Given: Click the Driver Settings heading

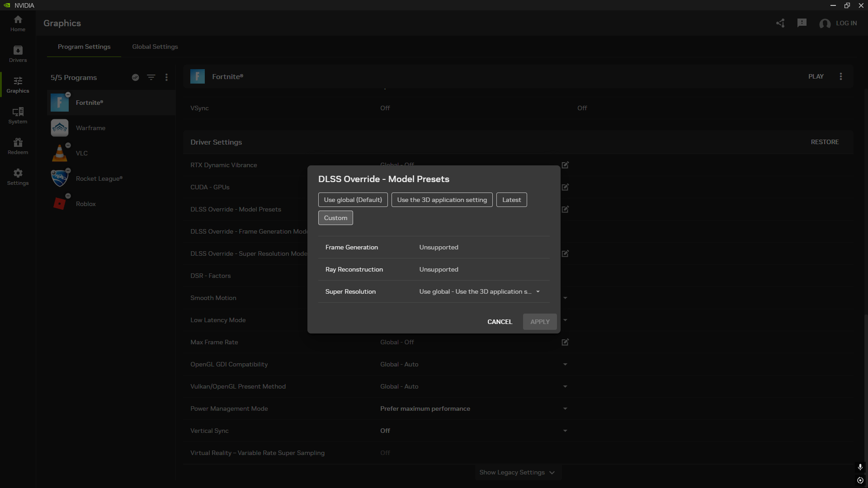Looking at the screenshot, I should 216,142.
